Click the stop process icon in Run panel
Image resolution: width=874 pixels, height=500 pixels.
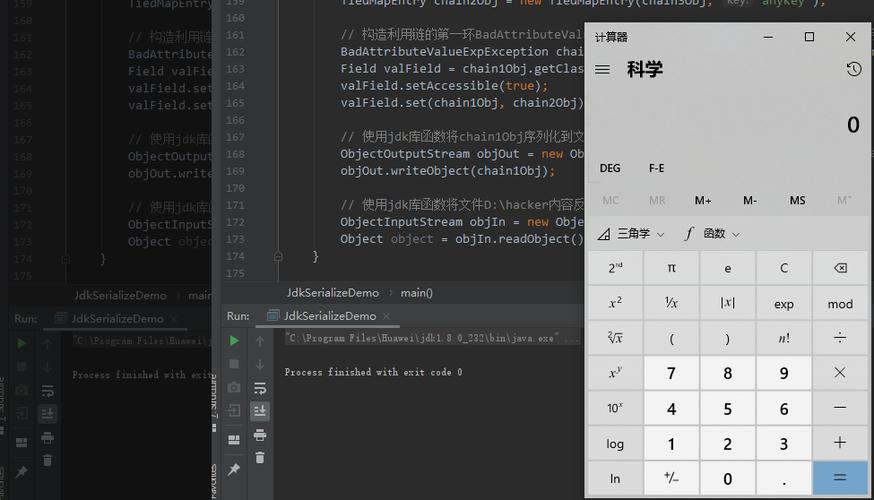(x=234, y=364)
